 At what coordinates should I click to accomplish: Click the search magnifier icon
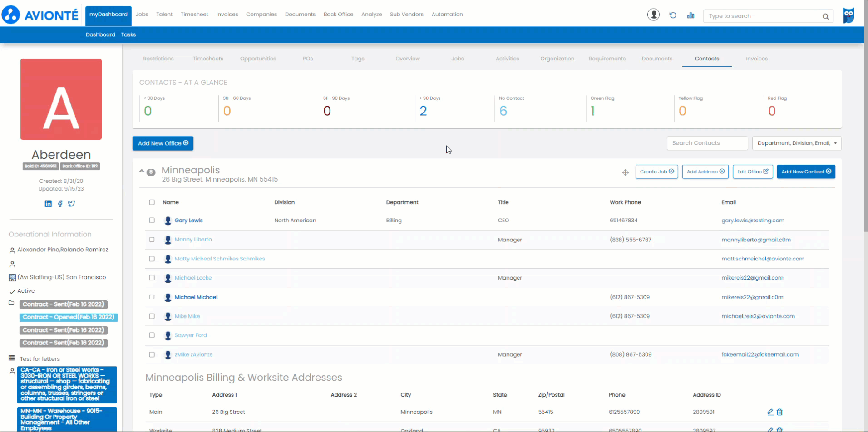pos(825,16)
